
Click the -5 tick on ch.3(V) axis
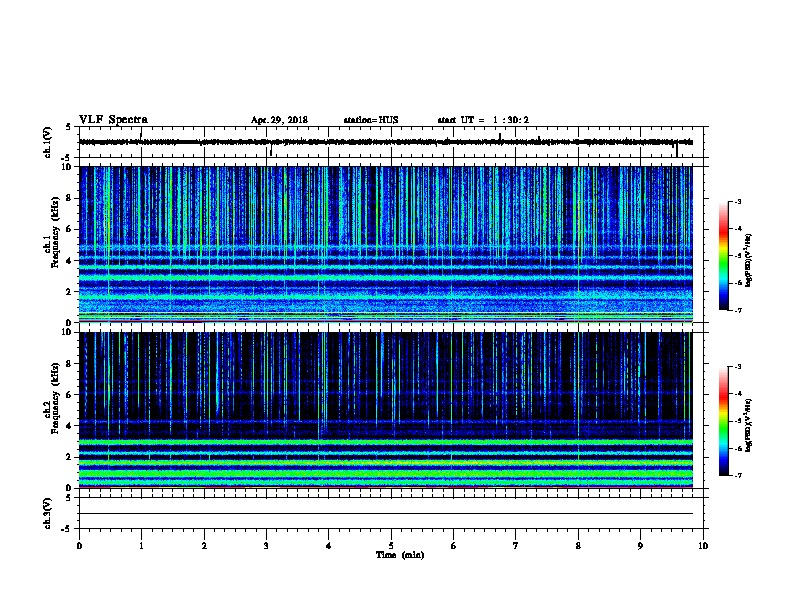(67, 529)
